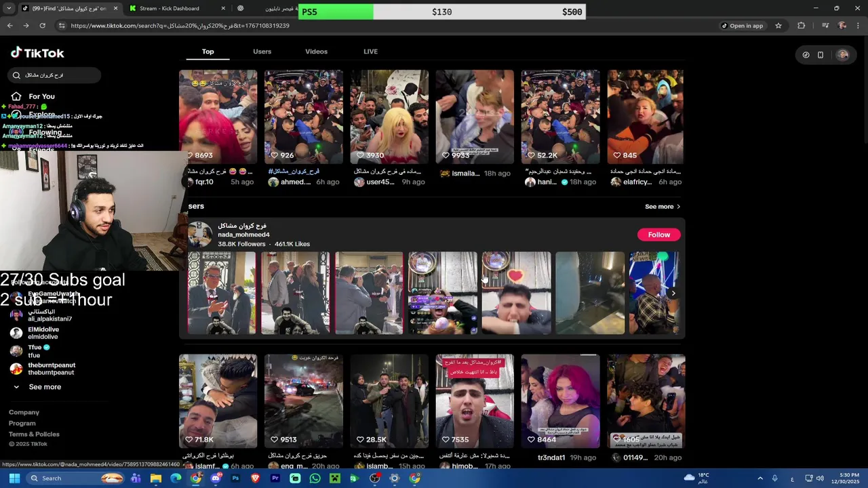
Task: Open File Explorer from the taskbar
Action: click(x=155, y=479)
